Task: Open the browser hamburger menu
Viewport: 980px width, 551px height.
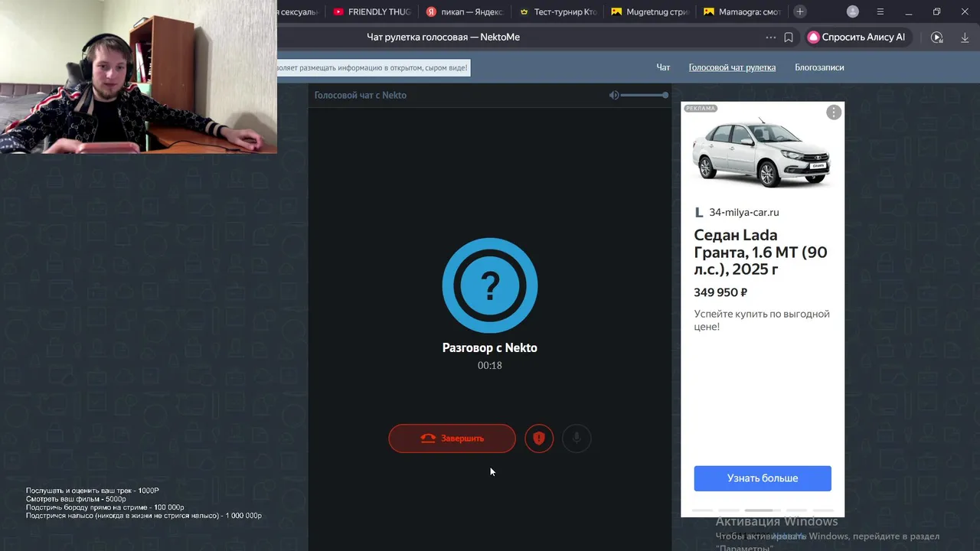Action: [880, 11]
